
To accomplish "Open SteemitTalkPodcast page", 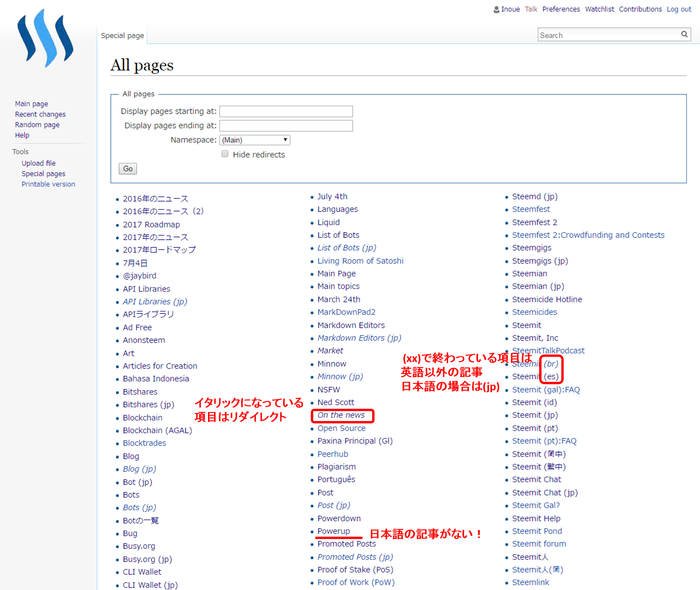I will [x=548, y=351].
